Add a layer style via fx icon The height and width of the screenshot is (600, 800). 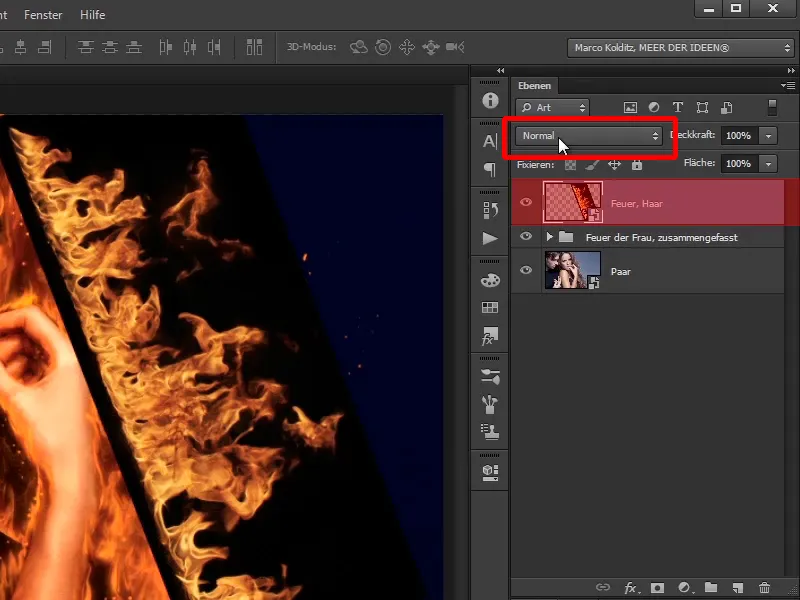631,588
